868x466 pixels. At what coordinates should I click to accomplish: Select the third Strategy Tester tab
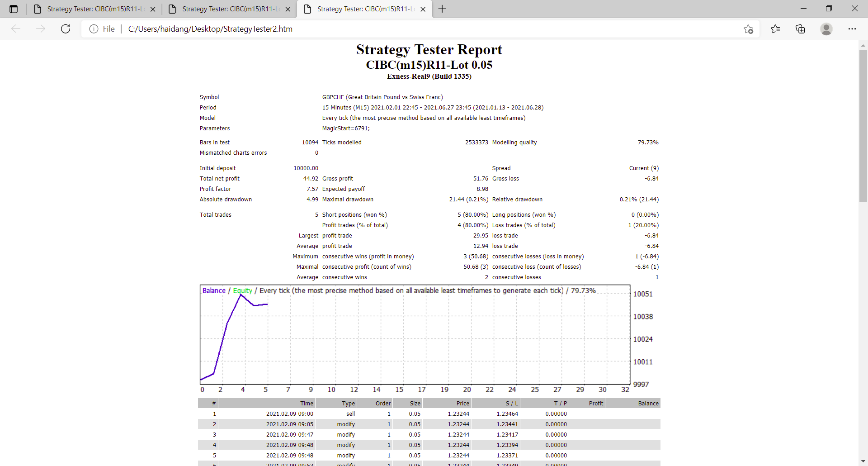(x=365, y=9)
